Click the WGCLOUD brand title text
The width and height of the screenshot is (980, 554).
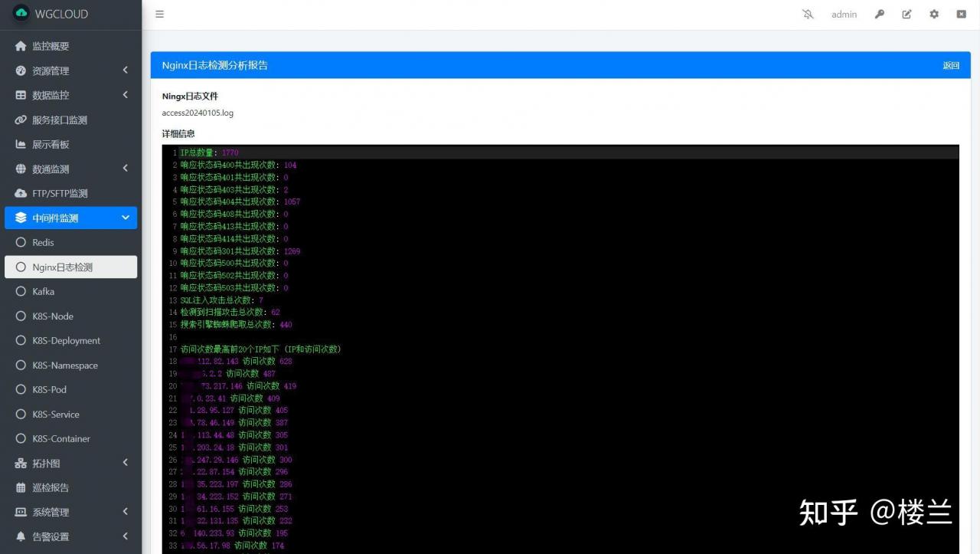pos(61,14)
